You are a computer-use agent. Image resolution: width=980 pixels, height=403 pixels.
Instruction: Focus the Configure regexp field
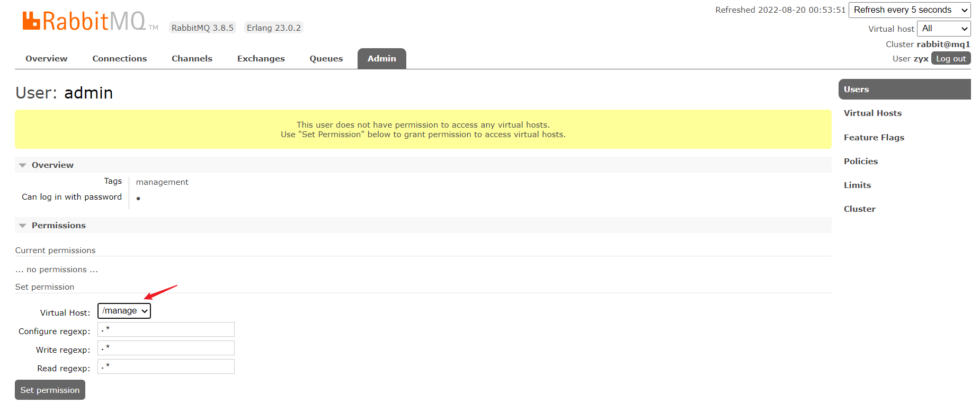coord(166,329)
